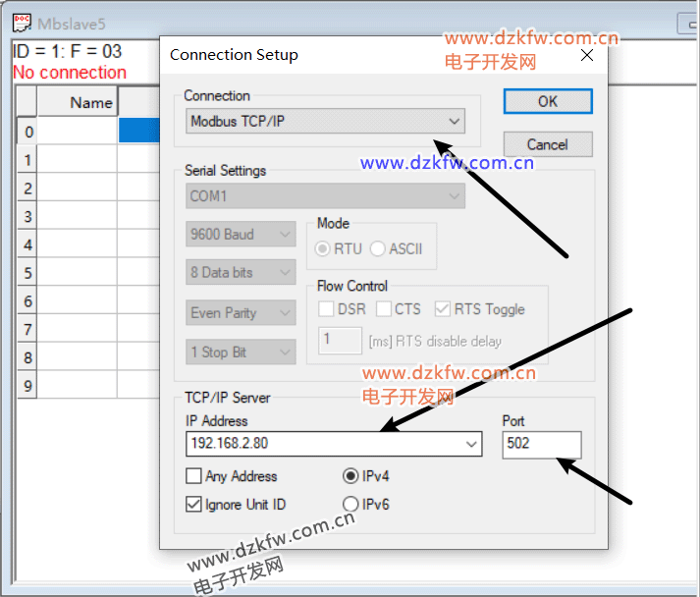Screen dimensions: 700x597
Task: Expand the IP Address dropdown list
Action: point(471,444)
